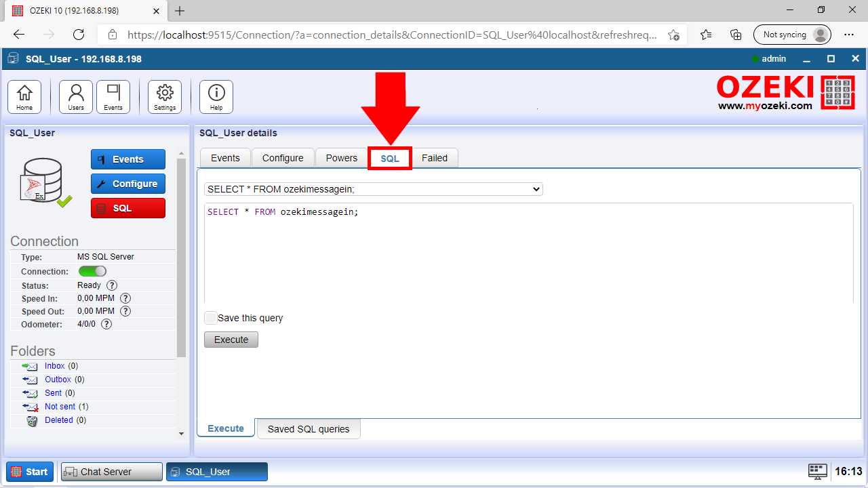This screenshot has height=488, width=868.
Task: Switch to the Powers tab
Action: coord(341,158)
